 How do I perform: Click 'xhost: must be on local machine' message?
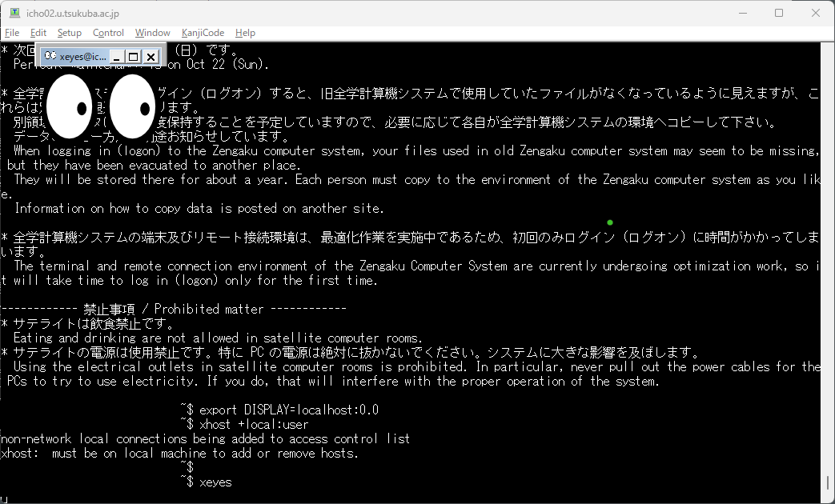point(179,453)
